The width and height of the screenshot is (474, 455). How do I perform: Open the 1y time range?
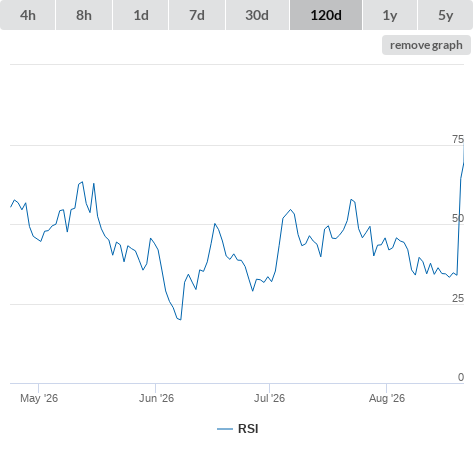pyautogui.click(x=390, y=15)
